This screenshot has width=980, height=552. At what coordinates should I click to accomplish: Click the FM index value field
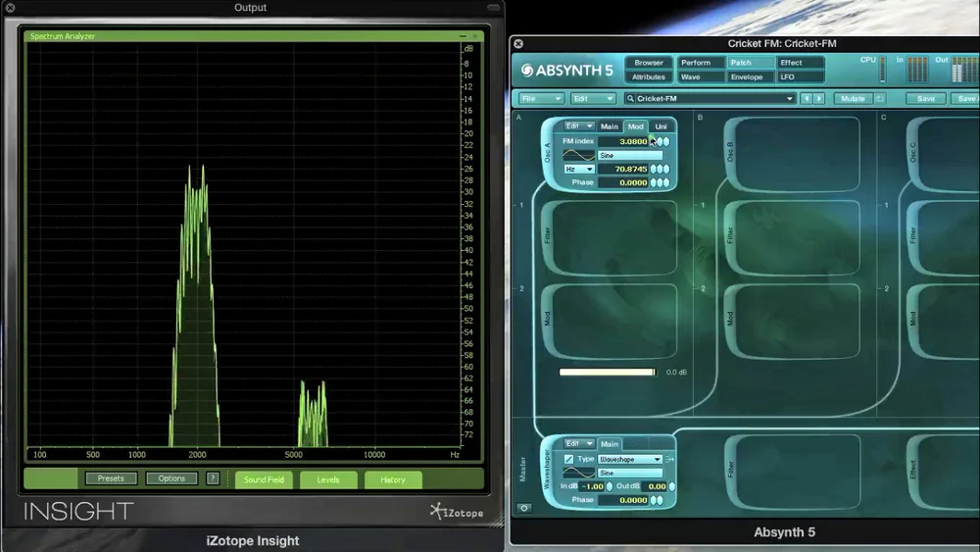pos(623,142)
